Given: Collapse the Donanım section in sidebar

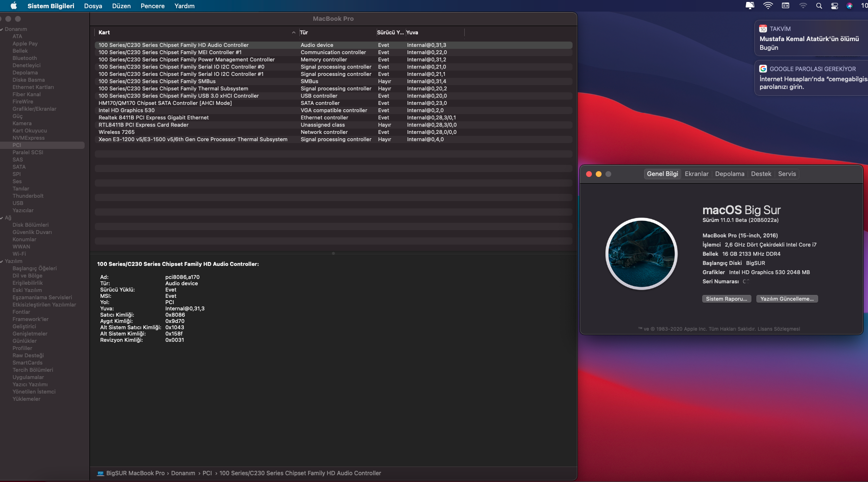Looking at the screenshot, I should [2, 29].
